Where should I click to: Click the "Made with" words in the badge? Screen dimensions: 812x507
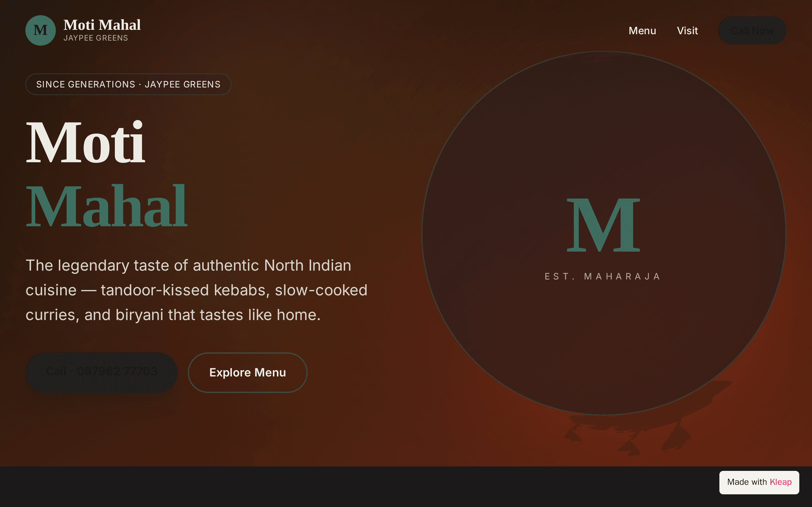(747, 482)
